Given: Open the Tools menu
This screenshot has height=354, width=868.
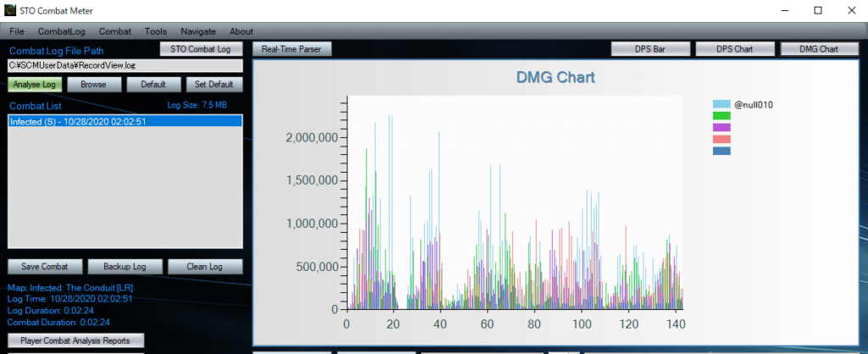Looking at the screenshot, I should [x=156, y=31].
